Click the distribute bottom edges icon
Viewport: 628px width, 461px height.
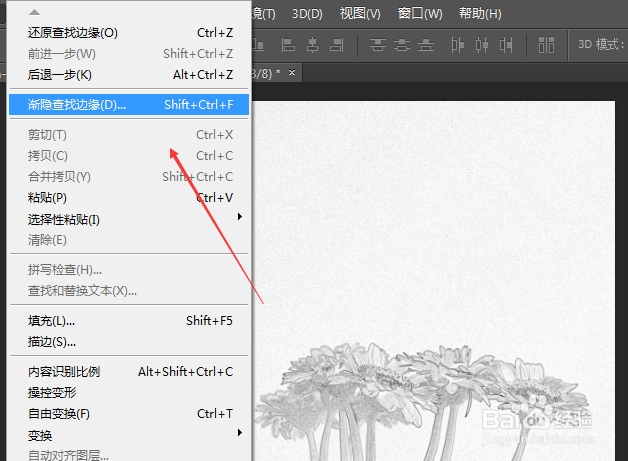click(426, 45)
